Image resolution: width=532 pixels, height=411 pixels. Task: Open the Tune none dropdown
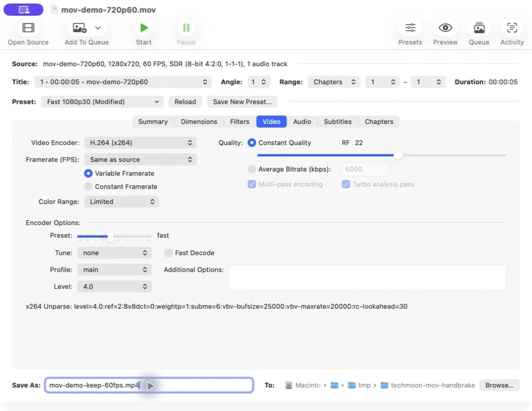[114, 253]
